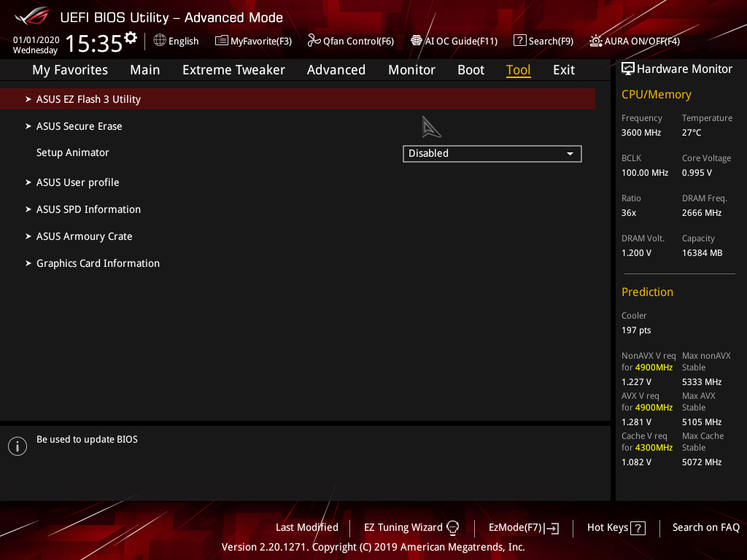Click Last Modified button
747x560 pixels.
(x=307, y=528)
